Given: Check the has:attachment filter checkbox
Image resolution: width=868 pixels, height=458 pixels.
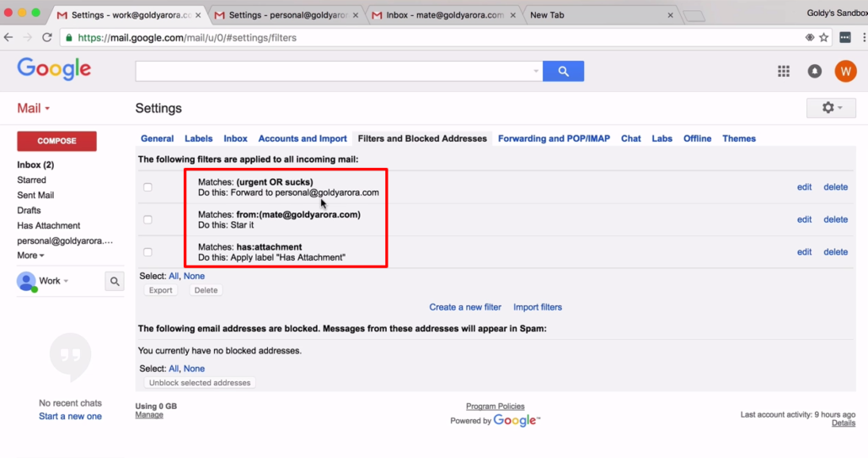Looking at the screenshot, I should coord(147,252).
